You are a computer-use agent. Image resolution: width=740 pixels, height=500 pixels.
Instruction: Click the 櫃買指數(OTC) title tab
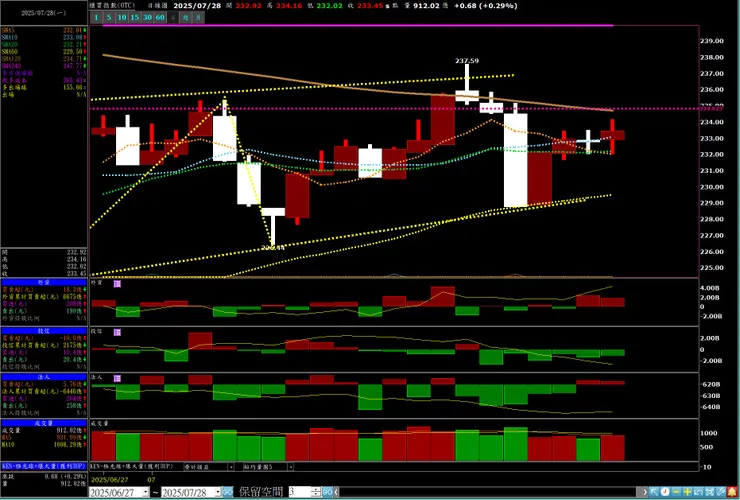click(x=112, y=6)
